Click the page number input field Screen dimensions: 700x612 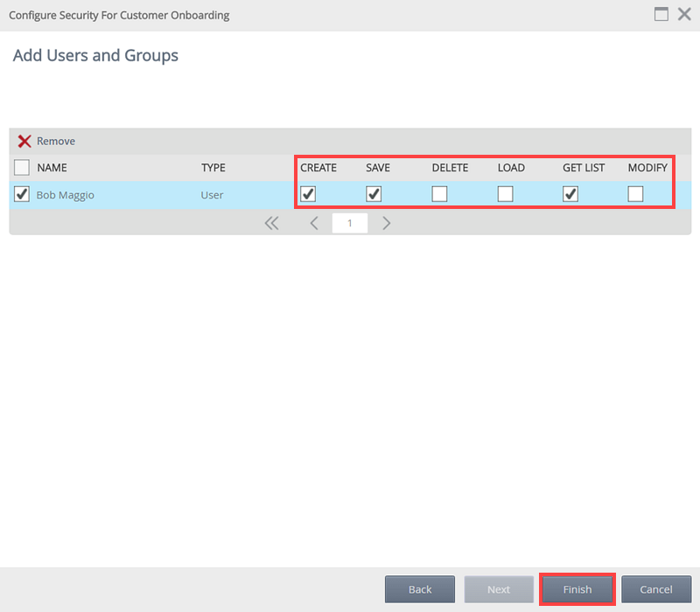tap(350, 223)
